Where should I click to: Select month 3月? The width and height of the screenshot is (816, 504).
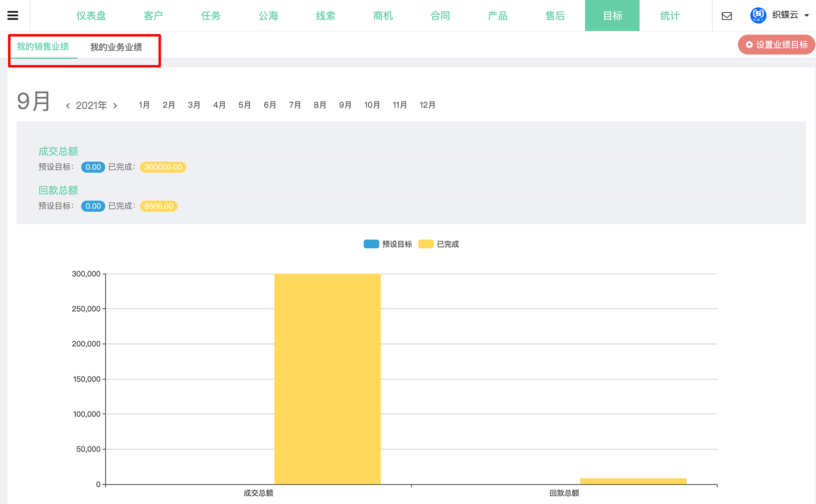click(194, 105)
